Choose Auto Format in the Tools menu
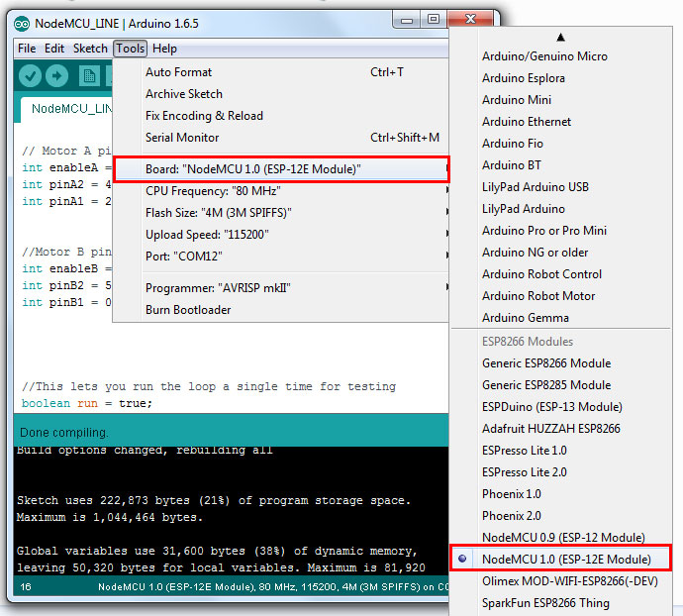683x616 pixels. [281, 72]
